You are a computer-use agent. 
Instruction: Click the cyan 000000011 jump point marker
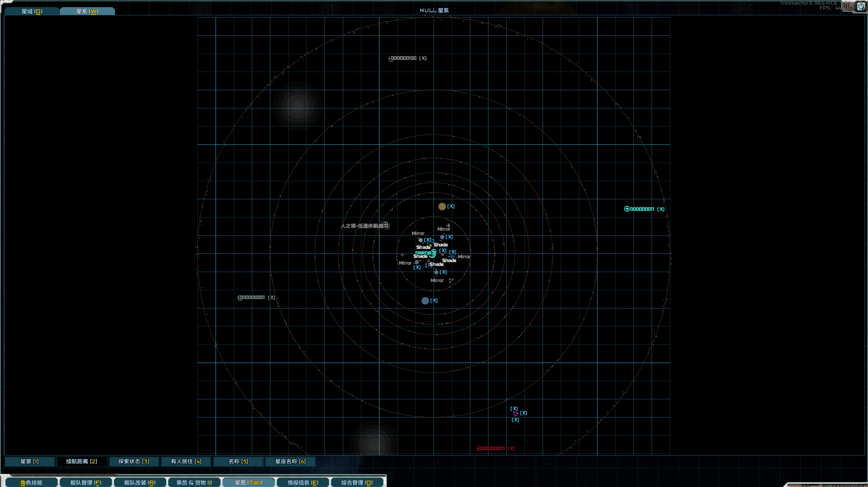[627, 209]
